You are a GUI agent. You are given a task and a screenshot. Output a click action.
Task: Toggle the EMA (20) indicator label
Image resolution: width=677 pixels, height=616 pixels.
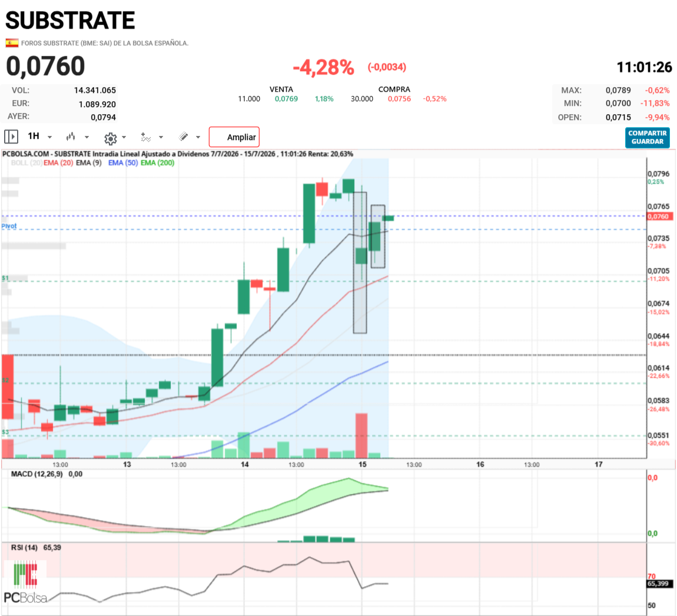coord(58,162)
